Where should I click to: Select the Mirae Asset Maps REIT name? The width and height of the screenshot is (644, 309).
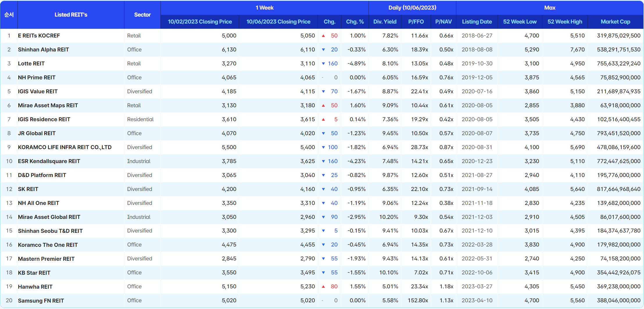tap(48, 106)
